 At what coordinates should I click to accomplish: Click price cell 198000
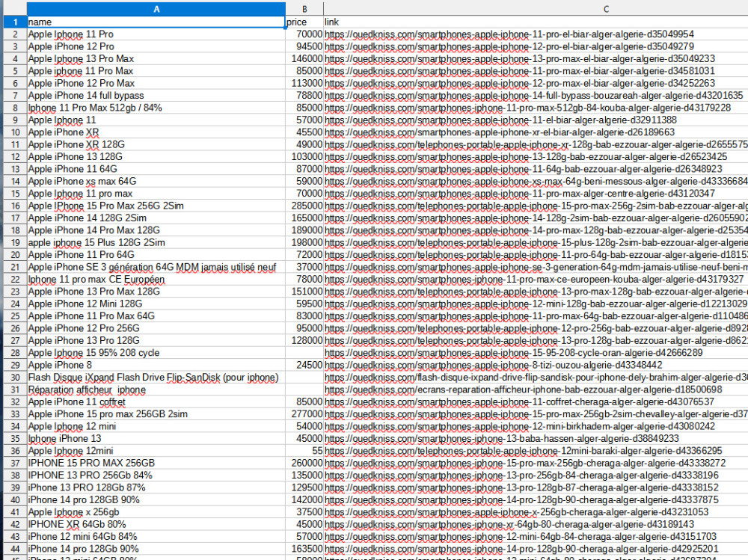304,242
